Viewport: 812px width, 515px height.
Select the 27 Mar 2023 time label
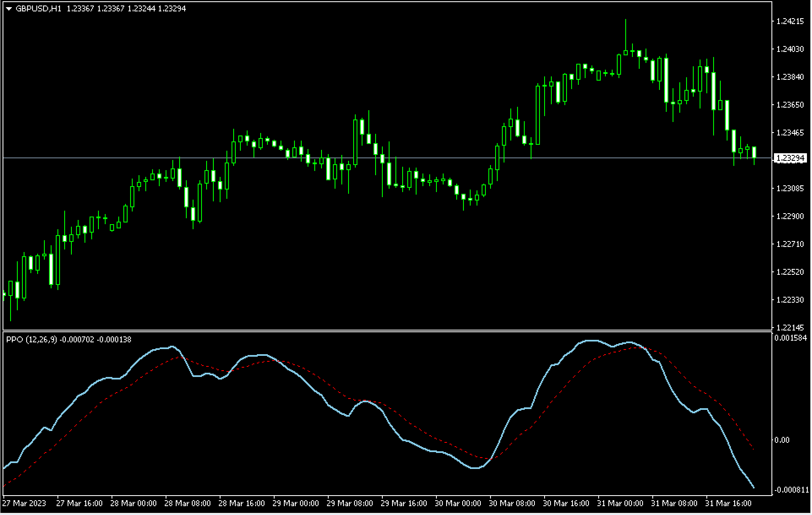tap(24, 504)
